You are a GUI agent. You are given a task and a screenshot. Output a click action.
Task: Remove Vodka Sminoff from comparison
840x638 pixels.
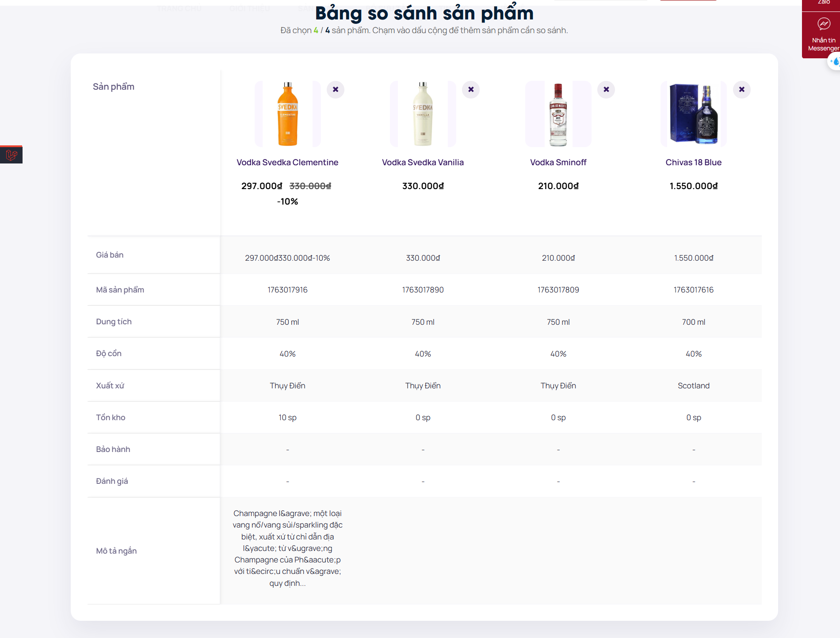pos(606,90)
